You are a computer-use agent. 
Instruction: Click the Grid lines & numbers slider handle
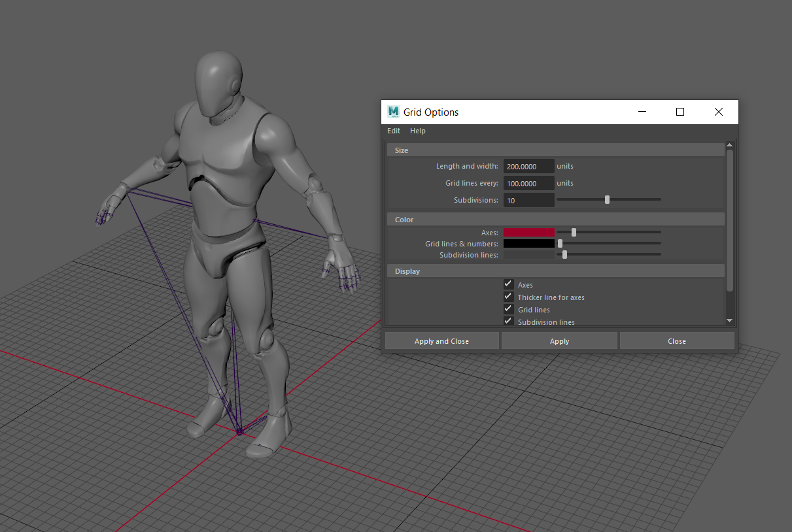click(x=560, y=244)
